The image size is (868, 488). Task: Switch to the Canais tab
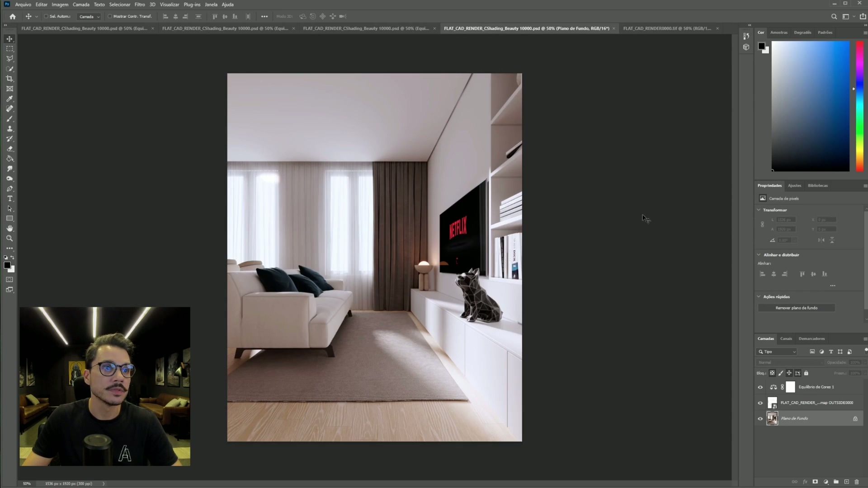pyautogui.click(x=786, y=338)
